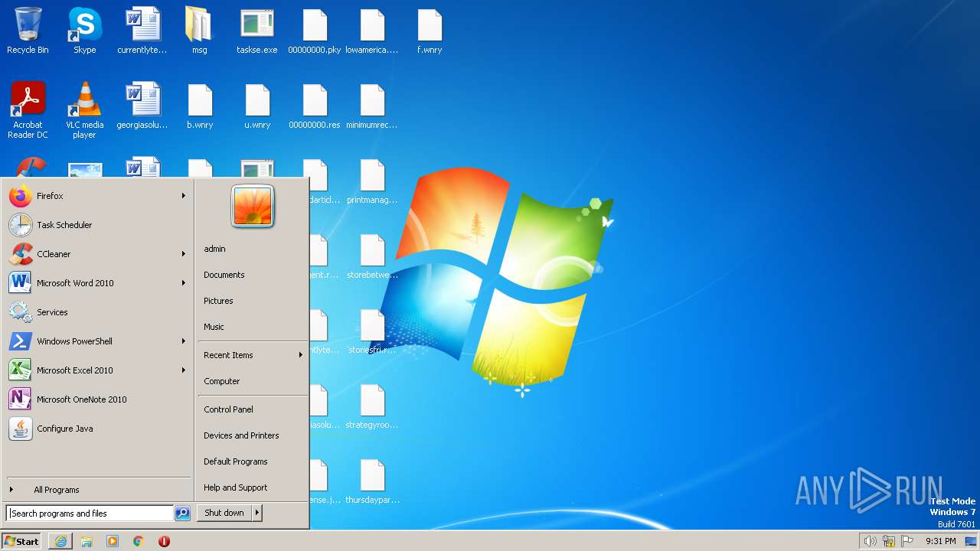Screen dimensions: 980x551
Task: Open the Shut down options arrow
Action: [x=257, y=513]
